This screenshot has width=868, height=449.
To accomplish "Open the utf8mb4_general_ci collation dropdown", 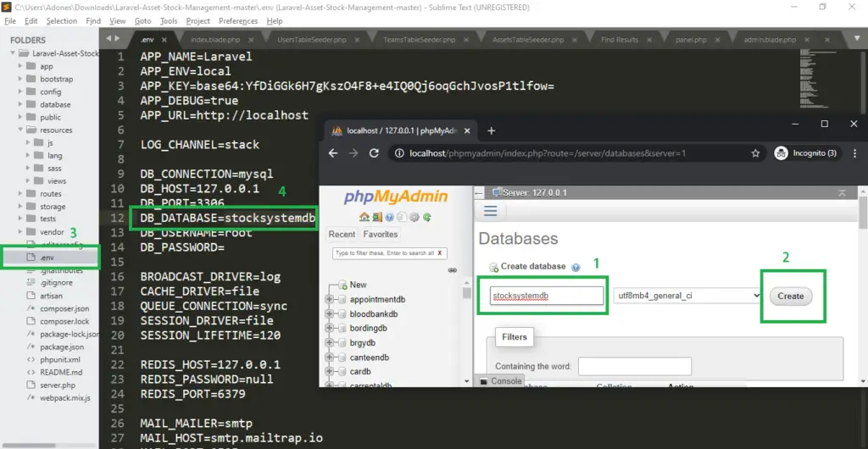I will tap(687, 296).
